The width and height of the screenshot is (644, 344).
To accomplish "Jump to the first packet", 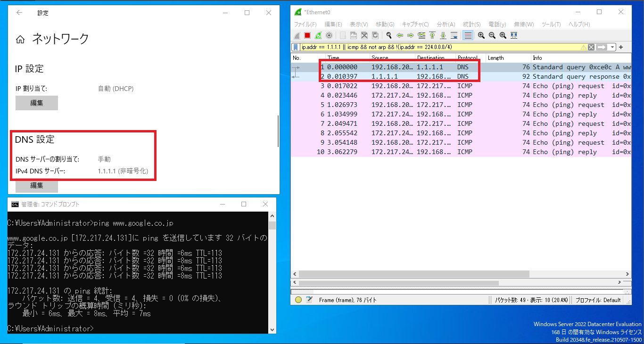I will 432,35.
